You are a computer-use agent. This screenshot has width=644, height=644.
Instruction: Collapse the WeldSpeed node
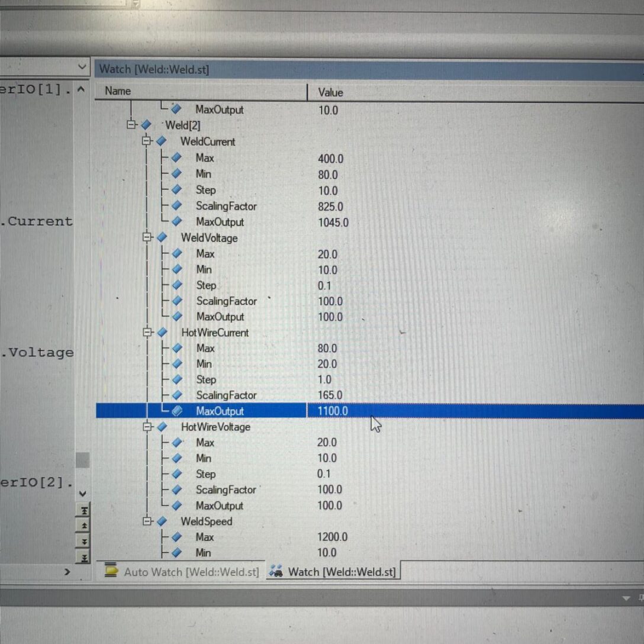click(147, 521)
